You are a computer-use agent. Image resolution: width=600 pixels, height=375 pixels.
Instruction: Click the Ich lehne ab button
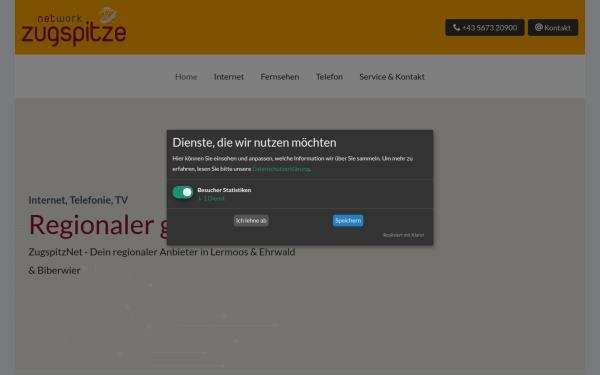click(251, 220)
